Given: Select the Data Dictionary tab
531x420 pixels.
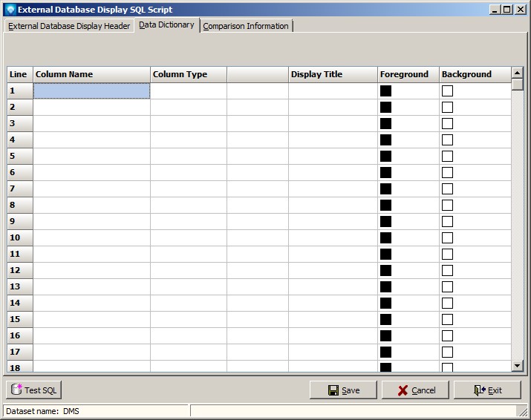Looking at the screenshot, I should click(x=166, y=24).
